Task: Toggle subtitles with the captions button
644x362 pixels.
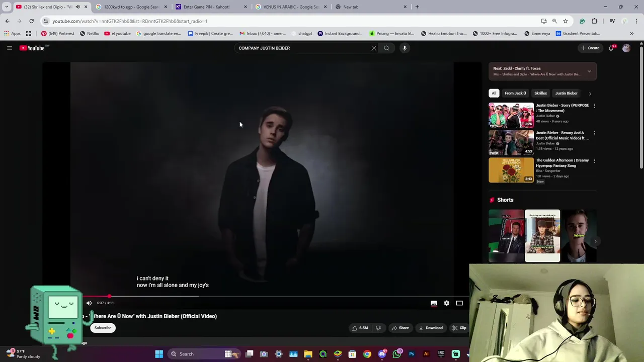Action: click(434, 303)
